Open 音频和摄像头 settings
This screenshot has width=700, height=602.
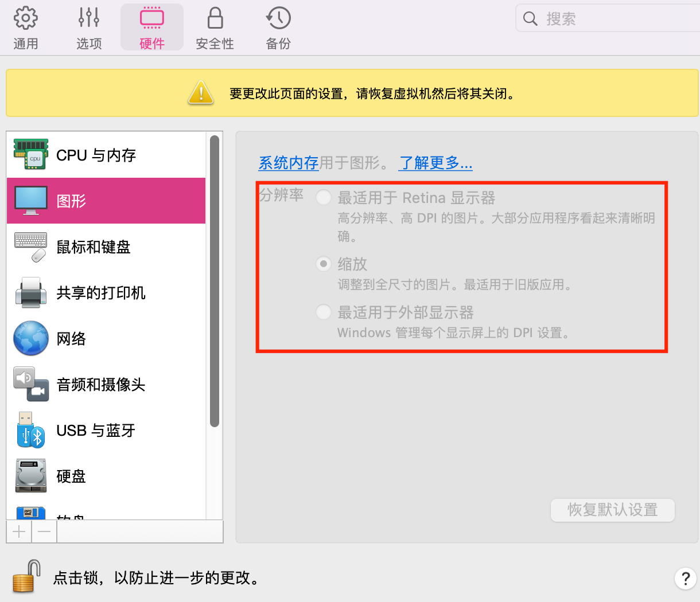[x=100, y=385]
